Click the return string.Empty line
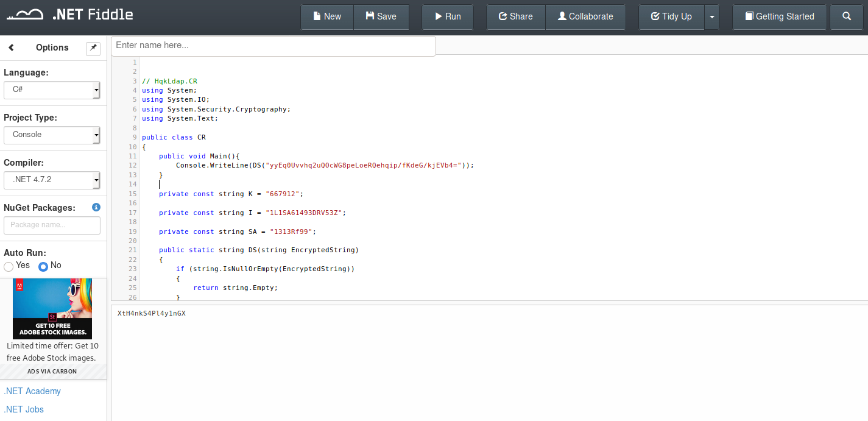The height and width of the screenshot is (421, 868). 235,288
